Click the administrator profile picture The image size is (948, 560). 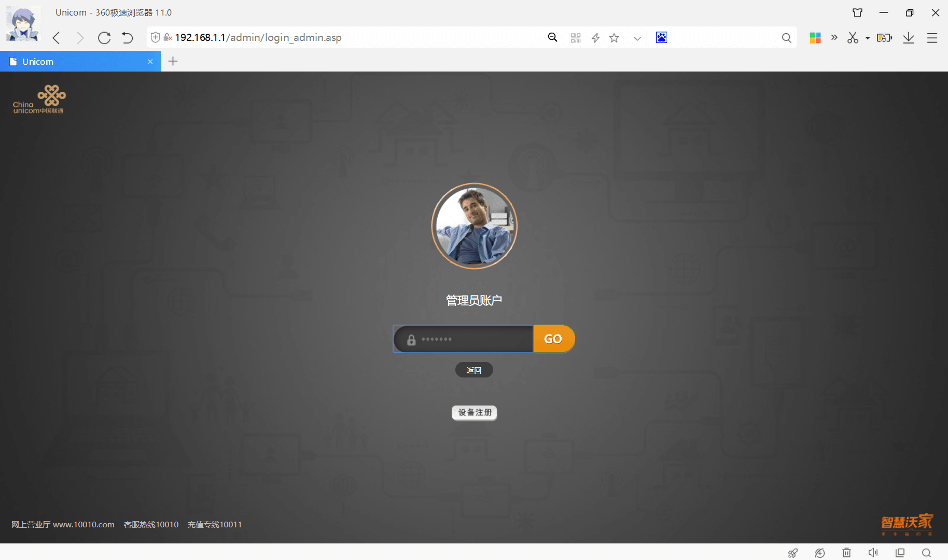pyautogui.click(x=474, y=226)
